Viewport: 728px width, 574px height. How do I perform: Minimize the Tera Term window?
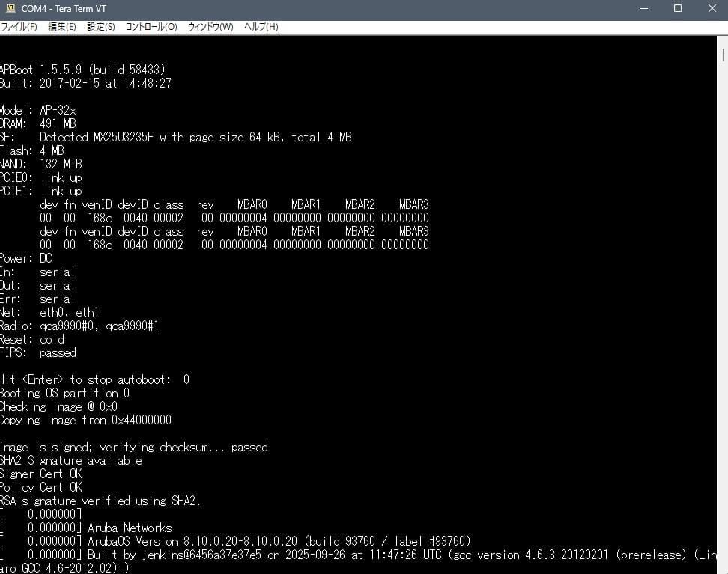coord(645,9)
